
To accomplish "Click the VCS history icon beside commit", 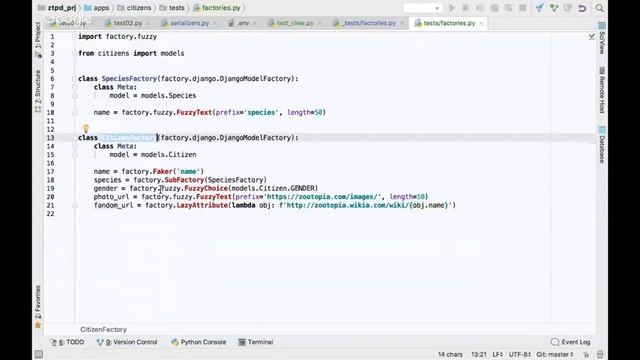I will (x=568, y=8).
